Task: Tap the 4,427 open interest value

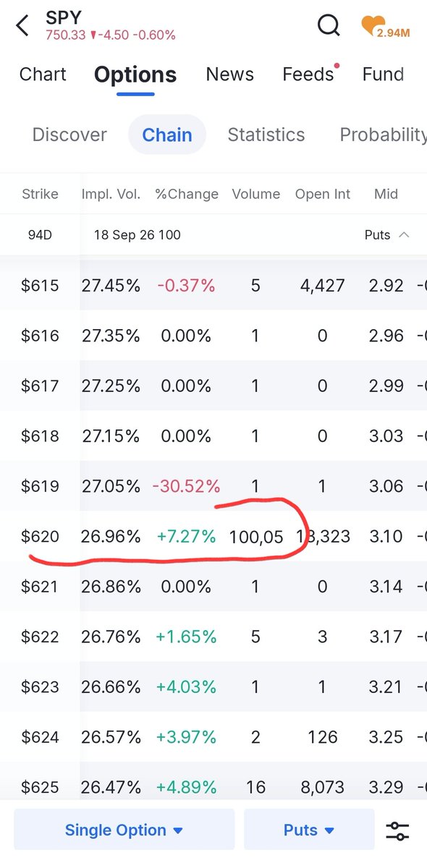Action: coord(323,286)
